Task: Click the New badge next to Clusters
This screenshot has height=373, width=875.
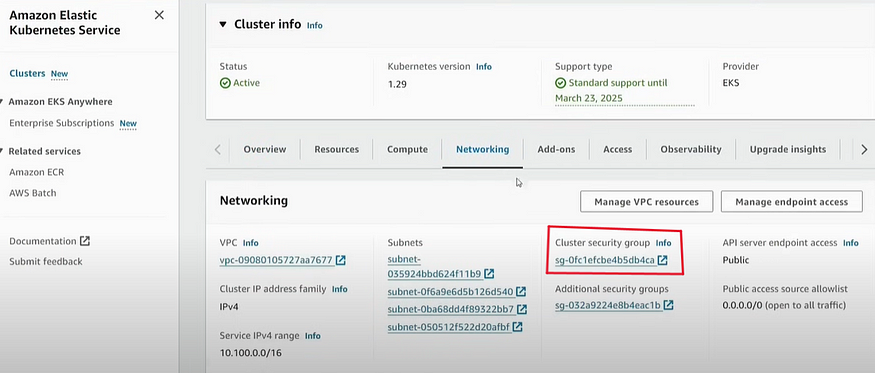Action: coord(60,74)
